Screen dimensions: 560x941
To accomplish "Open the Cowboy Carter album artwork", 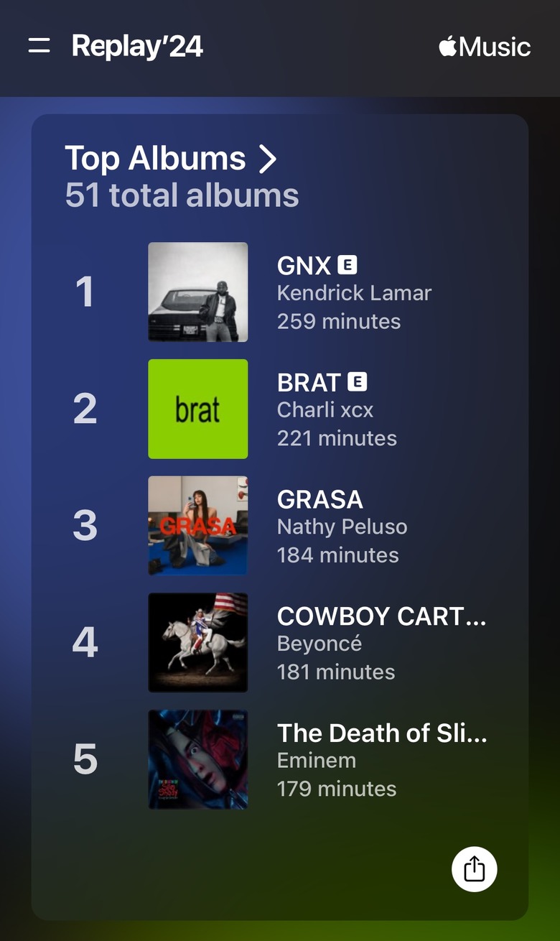I will 198,643.
